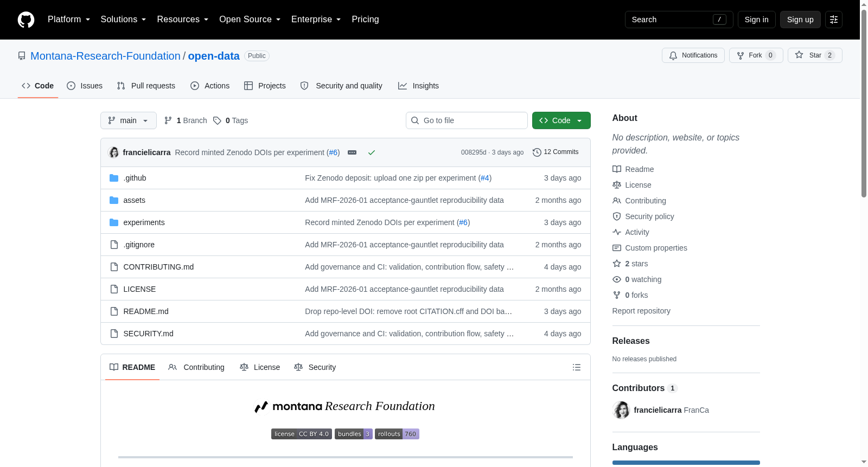Screen dimensions: 868x467
Task: Switch to the Actions tab
Action: [210, 86]
